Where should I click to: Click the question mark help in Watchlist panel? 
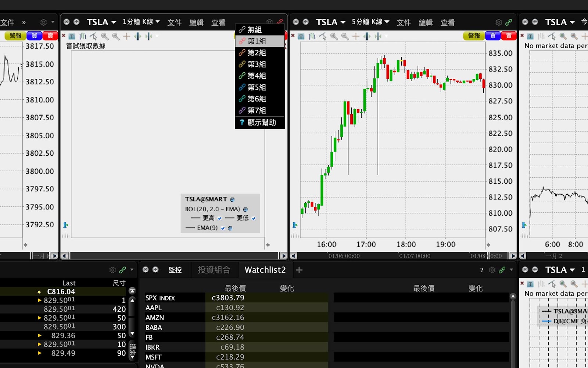tap(482, 270)
